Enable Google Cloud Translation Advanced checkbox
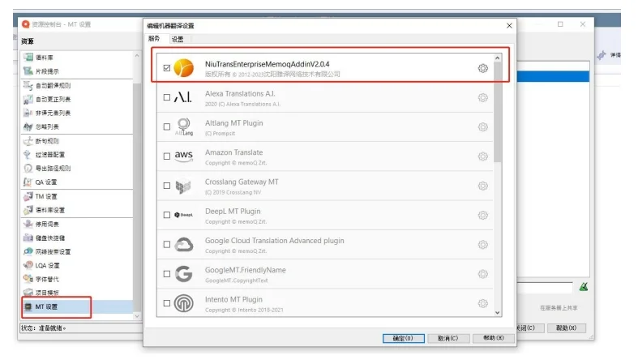Image resolution: width=638 pixels, height=364 pixels. [167, 245]
